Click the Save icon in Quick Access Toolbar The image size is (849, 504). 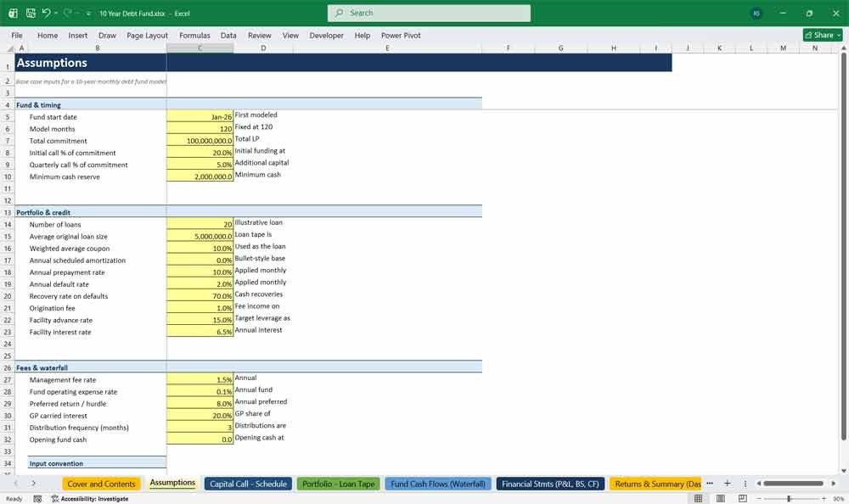point(31,13)
